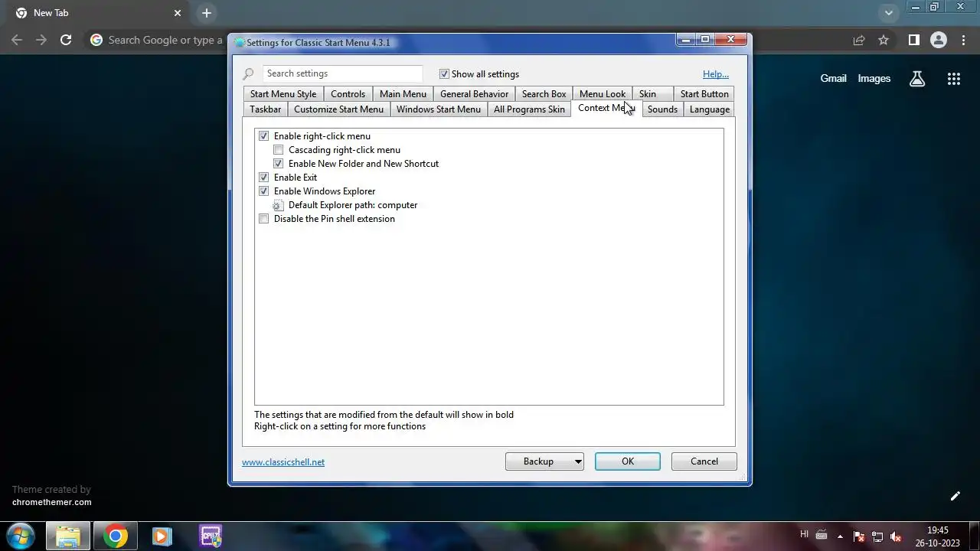Viewport: 980px width, 551px height.
Task: Click the Action Center flag icon
Action: coord(859,536)
